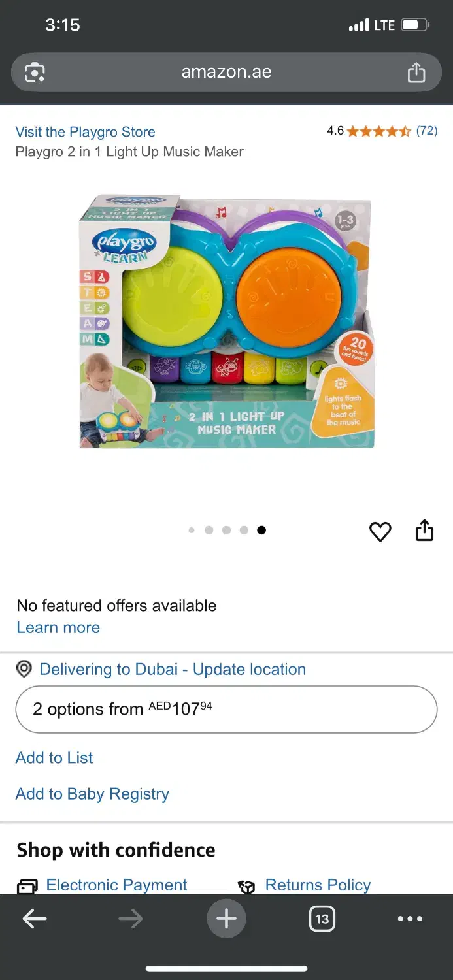Open the 72 ratings reviews link
Viewport: 453px width, 980px height.
click(x=427, y=131)
